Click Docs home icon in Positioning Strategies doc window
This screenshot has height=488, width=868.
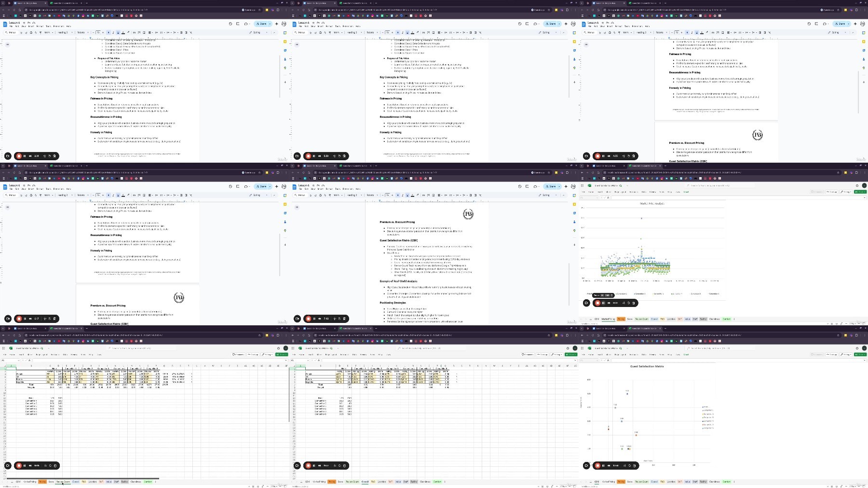294,187
